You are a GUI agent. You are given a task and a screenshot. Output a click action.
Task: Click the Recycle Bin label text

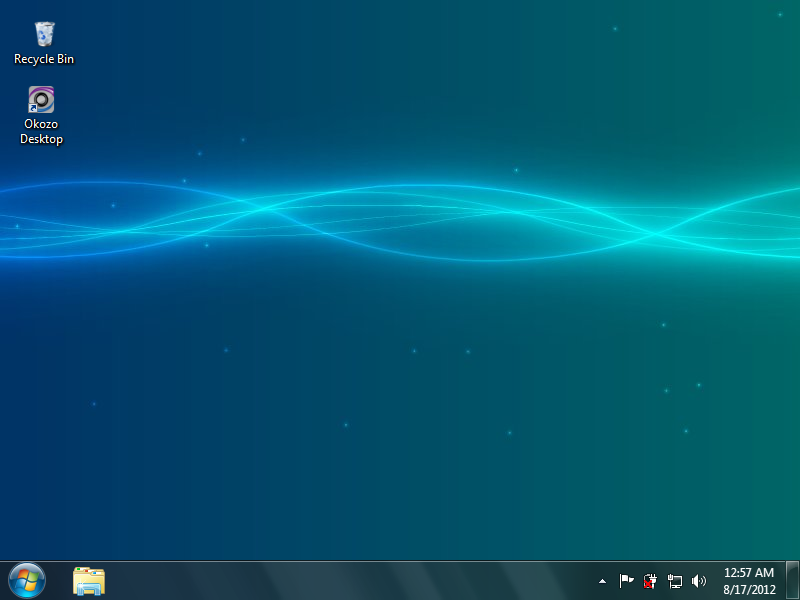point(44,59)
